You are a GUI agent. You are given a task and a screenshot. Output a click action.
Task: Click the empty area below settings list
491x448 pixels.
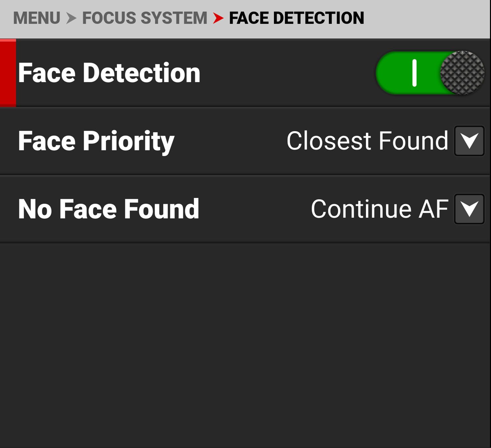[245, 344]
